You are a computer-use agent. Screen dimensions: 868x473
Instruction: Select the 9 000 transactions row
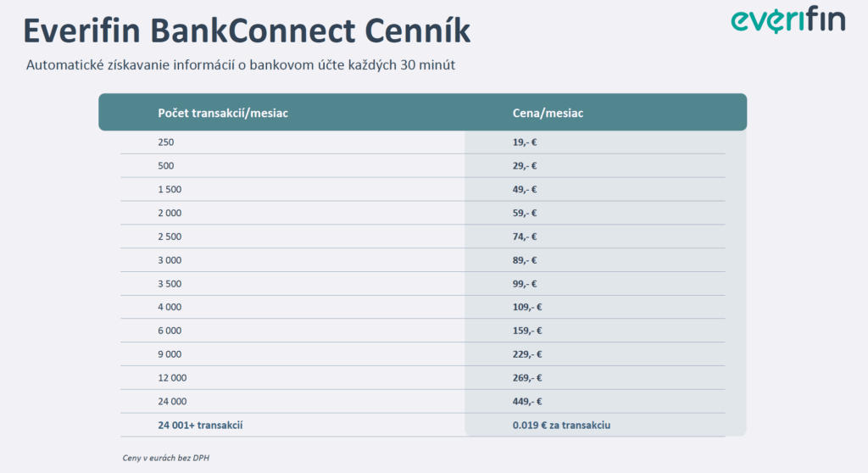pos(422,354)
